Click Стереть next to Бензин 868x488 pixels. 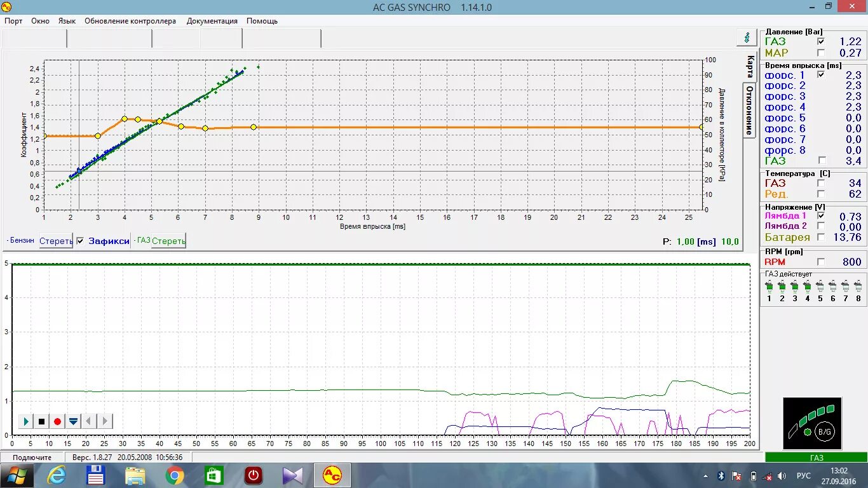click(x=56, y=241)
